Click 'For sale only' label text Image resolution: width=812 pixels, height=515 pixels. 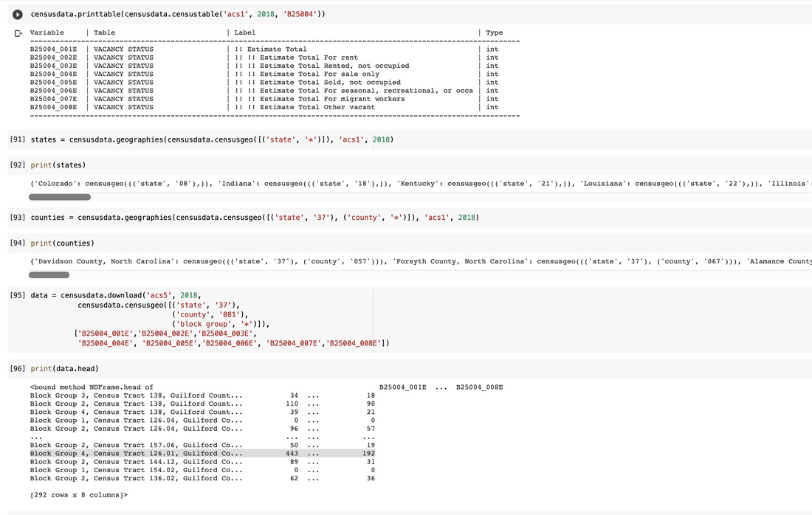pyautogui.click(x=351, y=74)
